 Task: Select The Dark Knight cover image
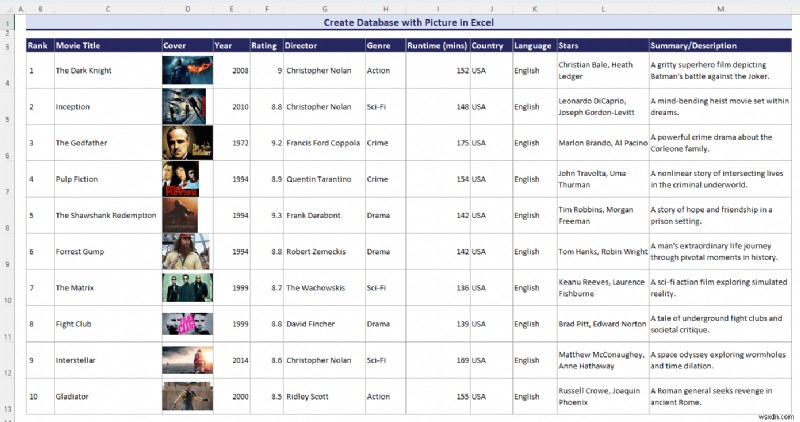tap(187, 70)
